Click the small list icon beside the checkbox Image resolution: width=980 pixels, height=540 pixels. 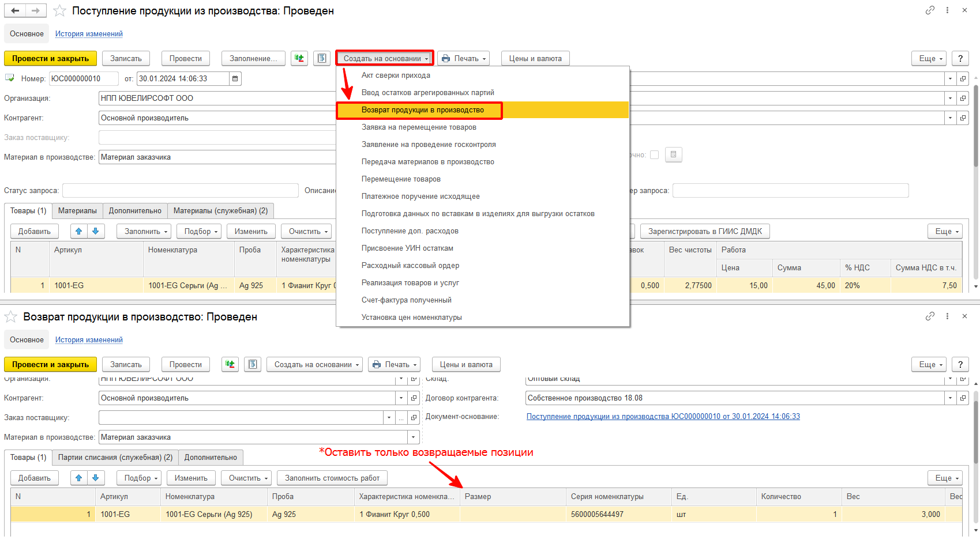[x=673, y=154]
